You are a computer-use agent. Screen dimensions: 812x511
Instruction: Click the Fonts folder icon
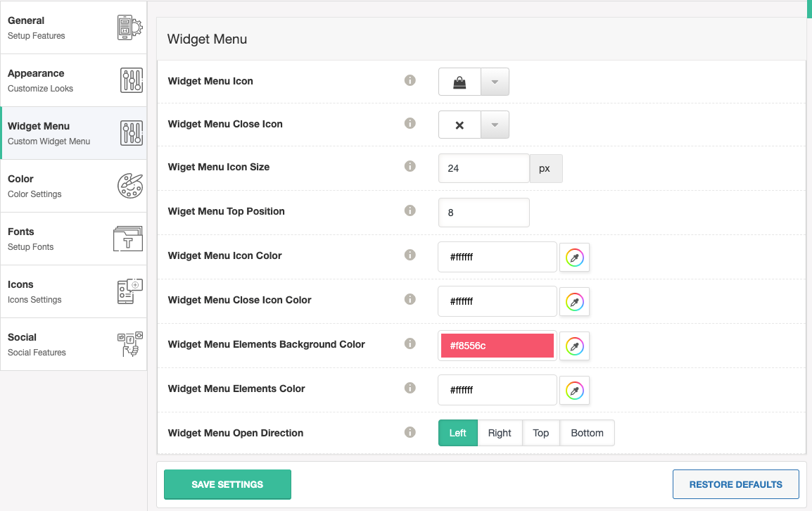pyautogui.click(x=129, y=238)
